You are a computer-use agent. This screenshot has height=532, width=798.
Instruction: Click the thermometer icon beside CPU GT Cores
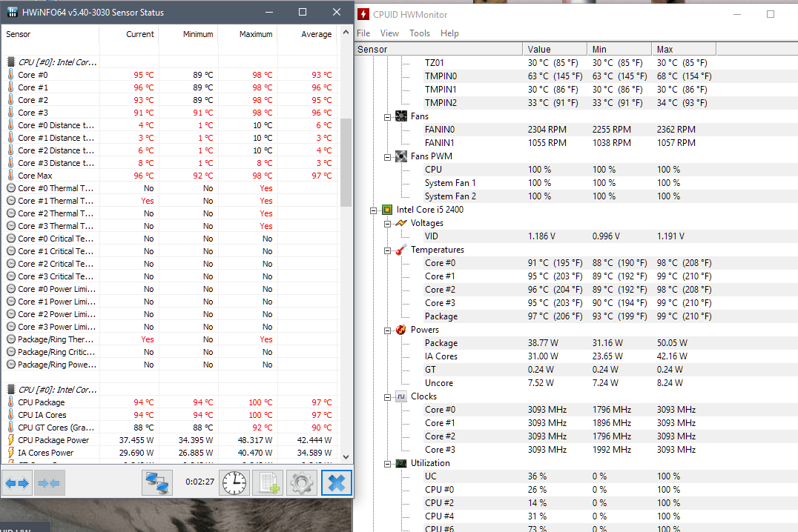(x=10, y=428)
